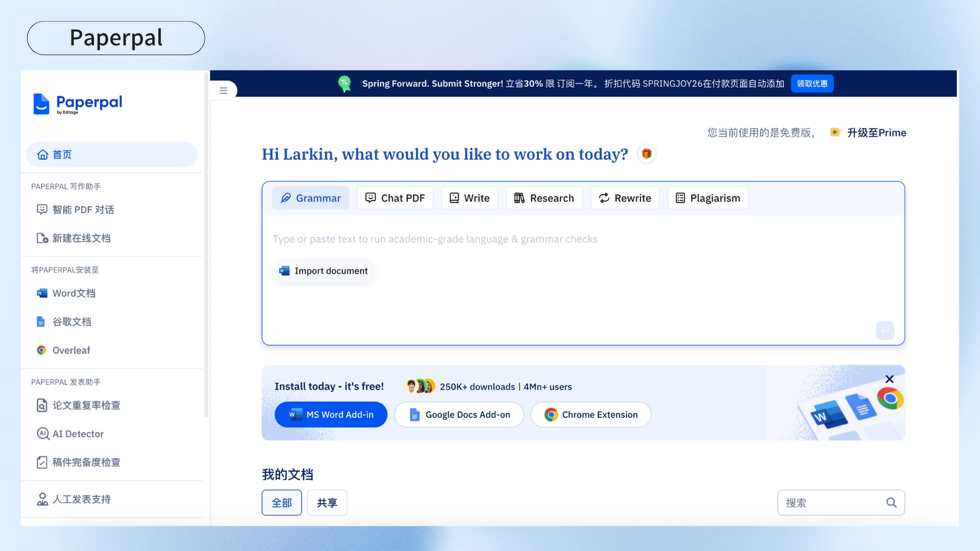The image size is (980, 551).
Task: Open the 谷歌文档 install option
Action: tap(71, 322)
